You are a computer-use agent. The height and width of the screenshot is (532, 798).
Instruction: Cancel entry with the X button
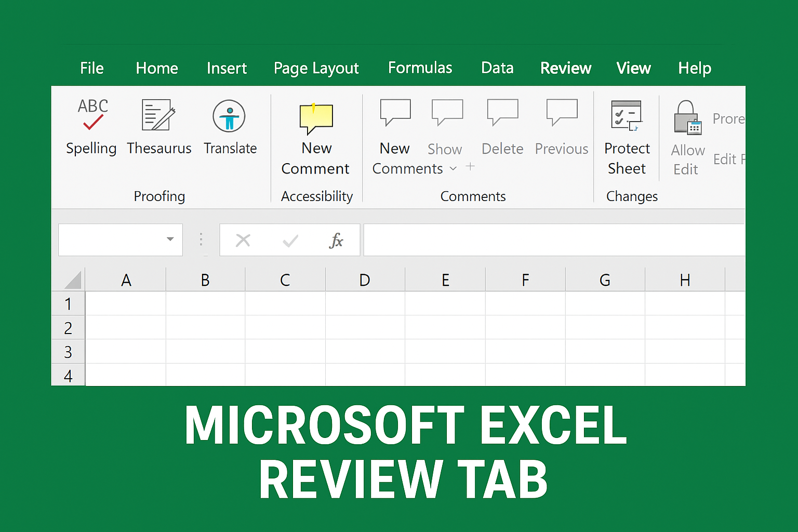tap(243, 240)
